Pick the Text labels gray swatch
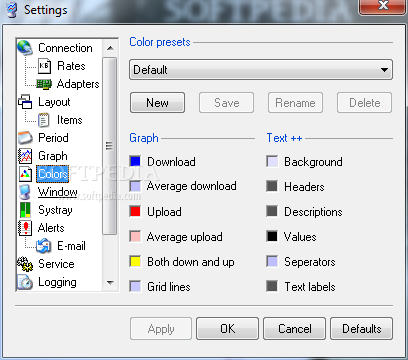This screenshot has width=408, height=360. [x=272, y=286]
